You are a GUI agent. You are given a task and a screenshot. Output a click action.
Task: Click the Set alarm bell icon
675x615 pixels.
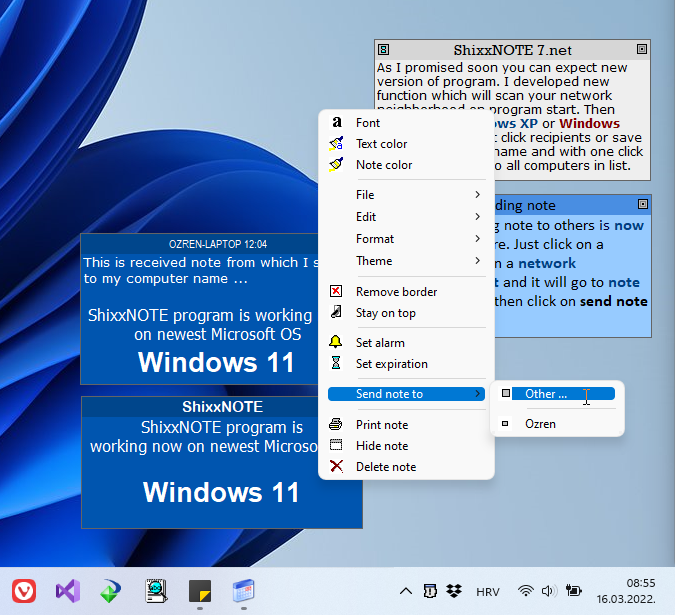pyautogui.click(x=336, y=342)
